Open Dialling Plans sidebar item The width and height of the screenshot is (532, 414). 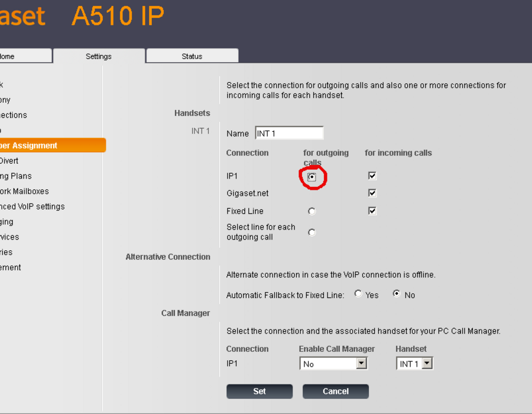(15, 176)
